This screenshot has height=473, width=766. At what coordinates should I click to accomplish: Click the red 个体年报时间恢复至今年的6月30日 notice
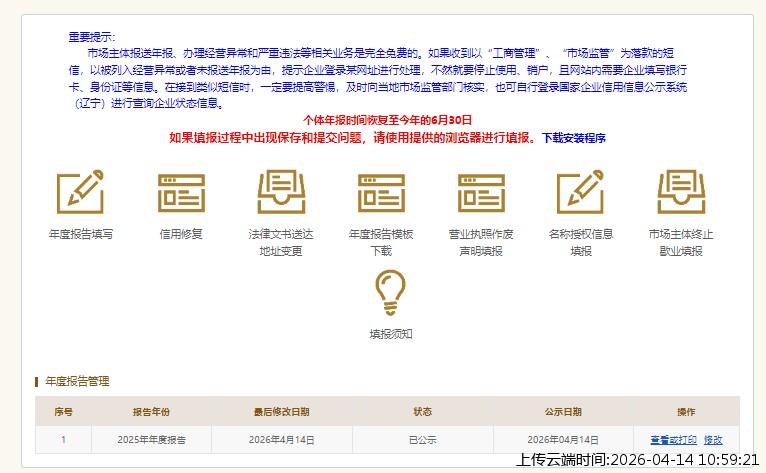coord(387,120)
